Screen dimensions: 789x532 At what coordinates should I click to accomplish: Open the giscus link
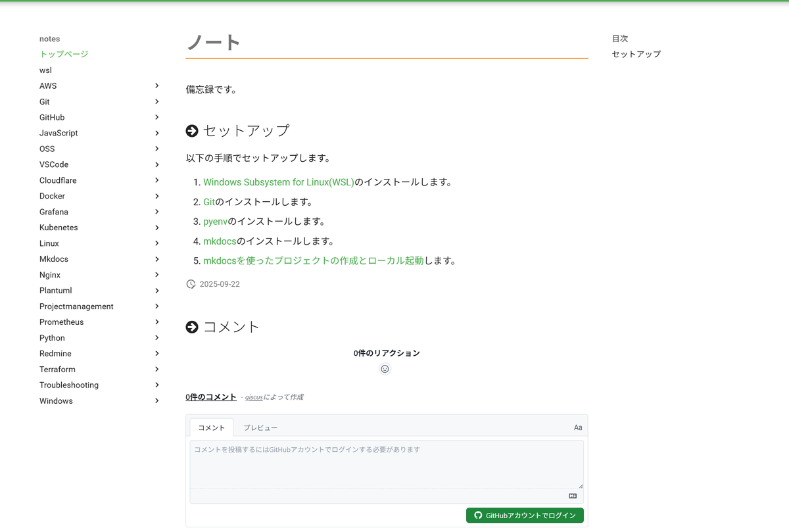click(254, 397)
